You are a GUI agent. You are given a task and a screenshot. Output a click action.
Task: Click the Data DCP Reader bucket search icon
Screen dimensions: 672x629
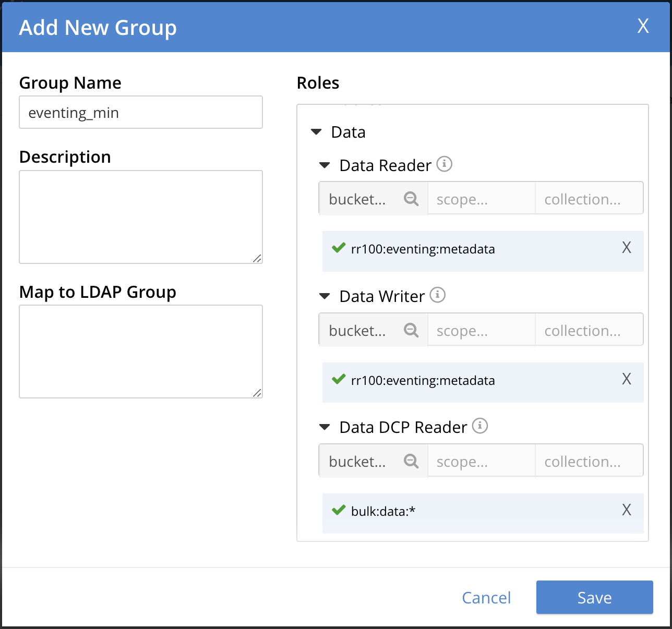point(411,461)
